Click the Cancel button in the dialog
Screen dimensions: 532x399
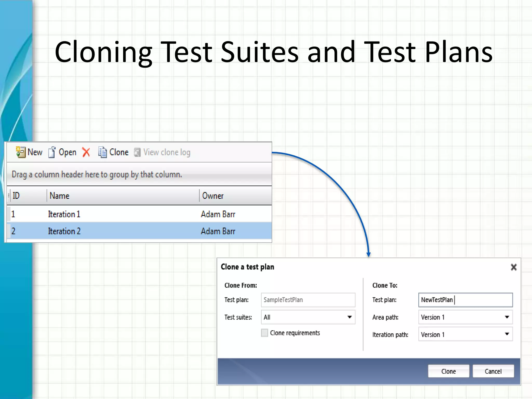493,371
